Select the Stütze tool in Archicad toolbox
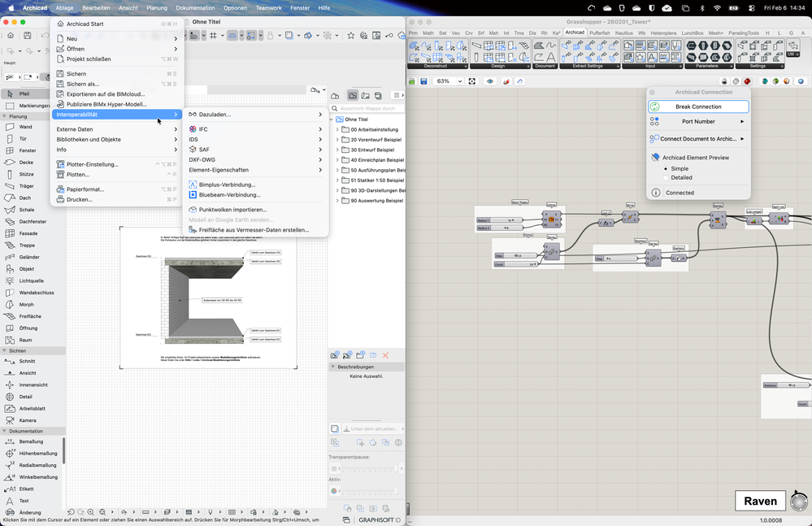Image resolution: width=812 pixels, height=526 pixels. point(26,175)
